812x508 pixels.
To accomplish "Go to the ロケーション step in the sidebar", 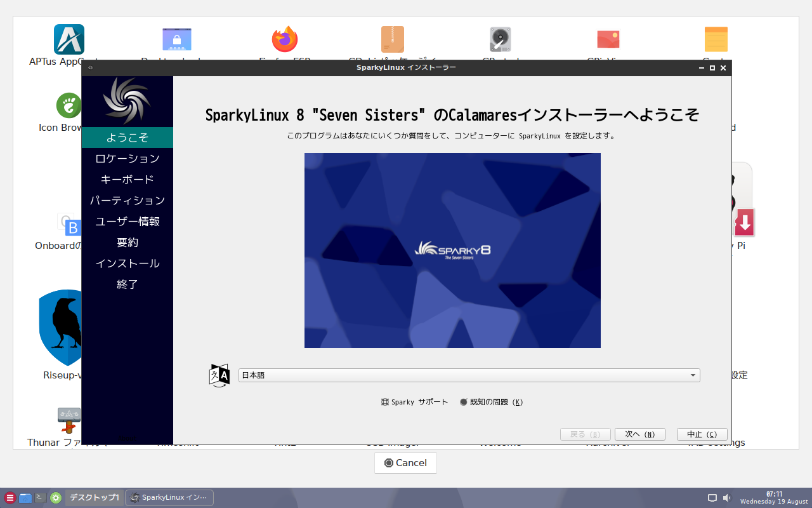I will pos(128,159).
